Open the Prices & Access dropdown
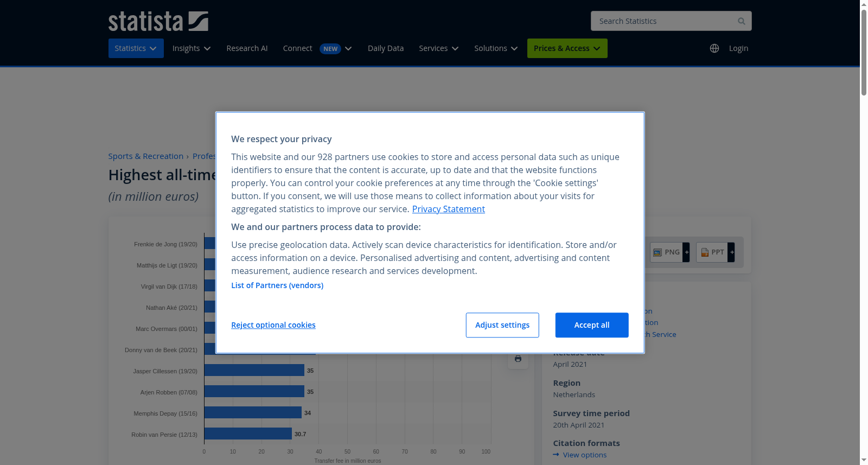 (567, 48)
